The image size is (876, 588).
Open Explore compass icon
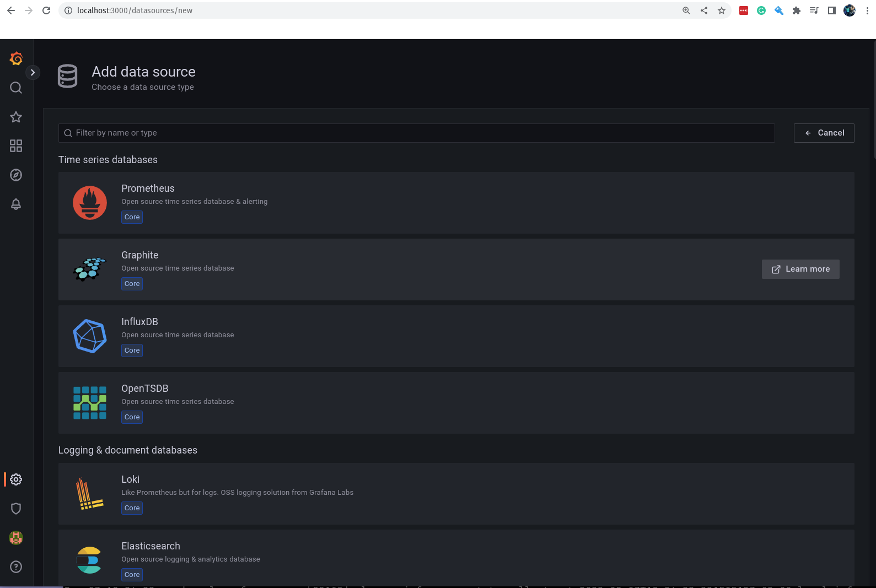tap(16, 175)
